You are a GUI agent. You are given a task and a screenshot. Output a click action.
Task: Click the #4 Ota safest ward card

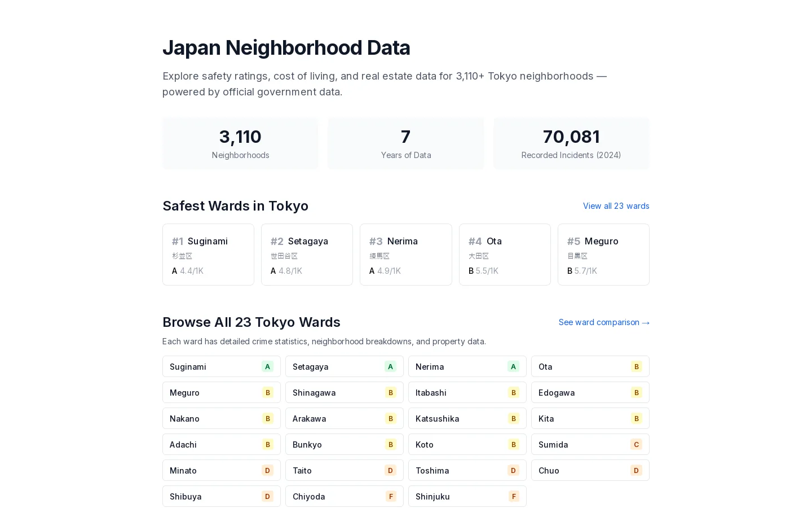[505, 255]
